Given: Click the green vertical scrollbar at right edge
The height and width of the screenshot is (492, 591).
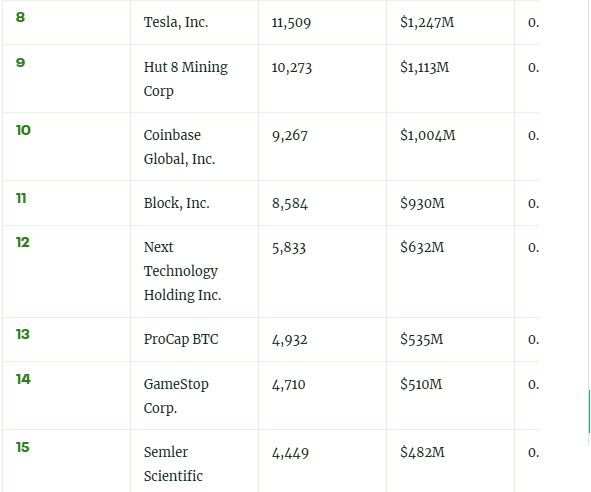Looking at the screenshot, I should (x=589, y=412).
